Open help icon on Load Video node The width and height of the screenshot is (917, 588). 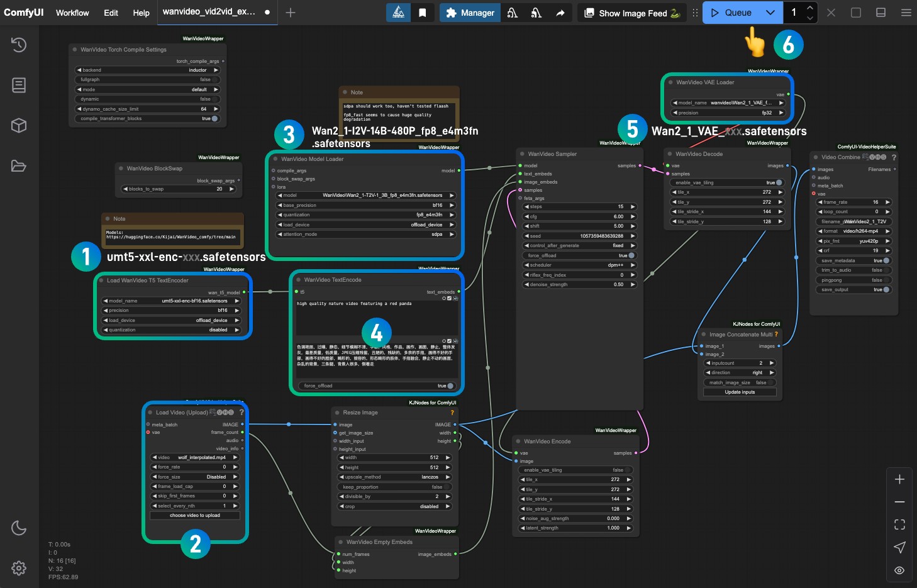(x=242, y=413)
